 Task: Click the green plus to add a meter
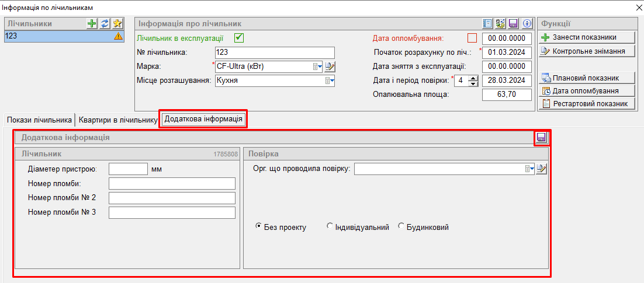click(92, 23)
